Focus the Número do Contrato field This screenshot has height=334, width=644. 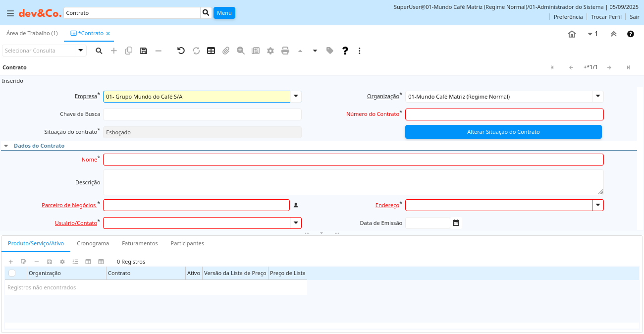tap(504, 114)
